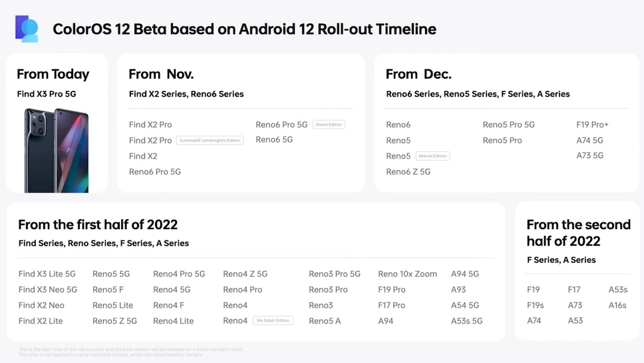
Task: Click the Reno5 Z 5G entry
Action: tap(114, 321)
